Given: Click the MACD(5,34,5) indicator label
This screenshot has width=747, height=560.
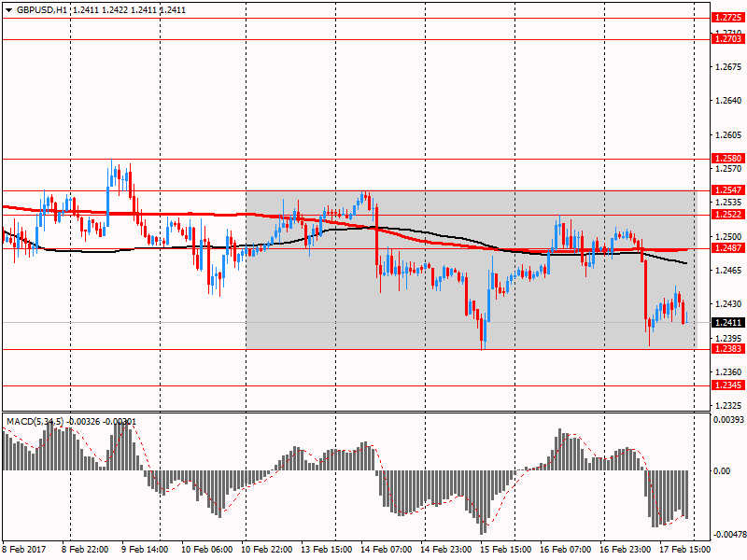Looking at the screenshot, I should click(x=37, y=422).
